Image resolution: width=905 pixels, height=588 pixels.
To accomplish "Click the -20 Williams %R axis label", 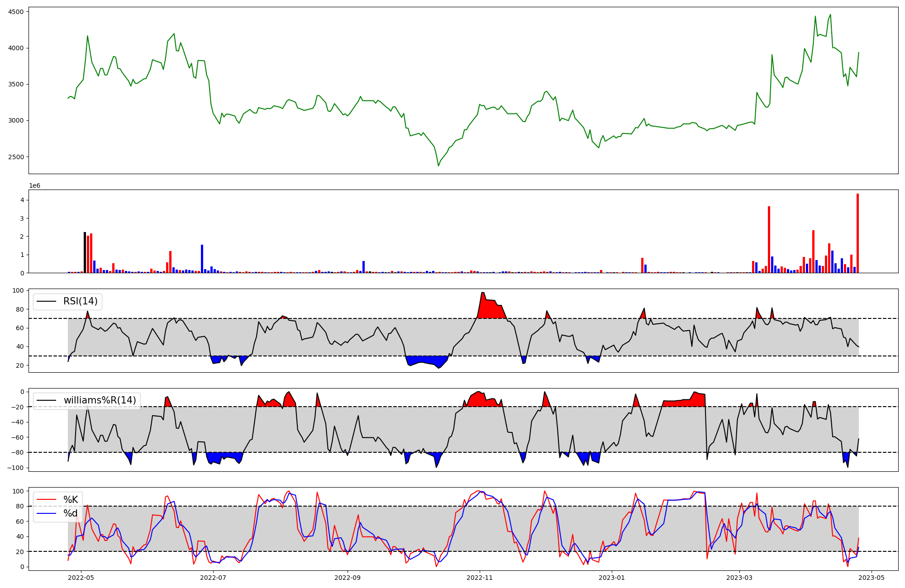I will tap(17, 407).
